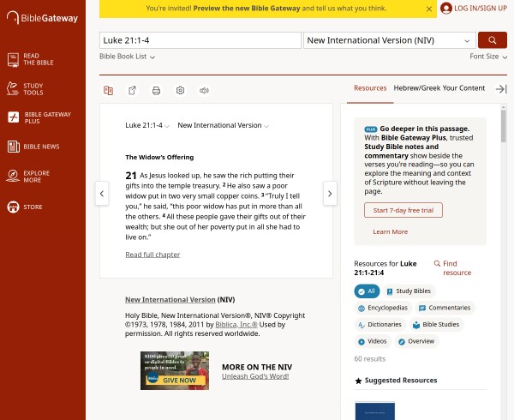514x420 pixels.
Task: Open Bible Gateway Plus sidebar icon
Action: [14, 117]
